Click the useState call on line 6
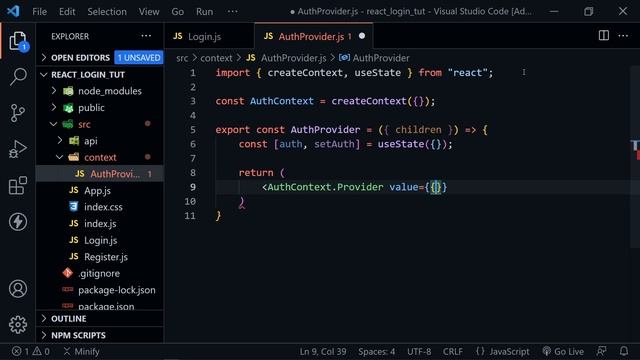Viewport: 640px width, 360px height. (400, 144)
